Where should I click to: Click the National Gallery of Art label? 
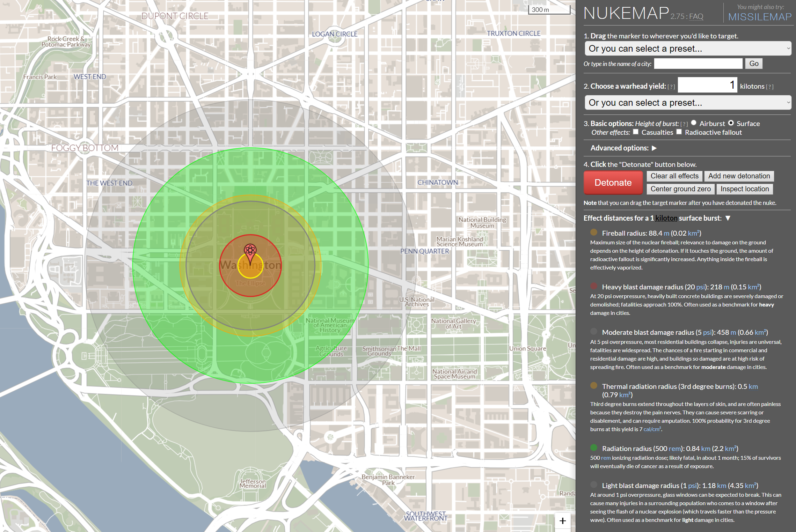[x=453, y=323]
